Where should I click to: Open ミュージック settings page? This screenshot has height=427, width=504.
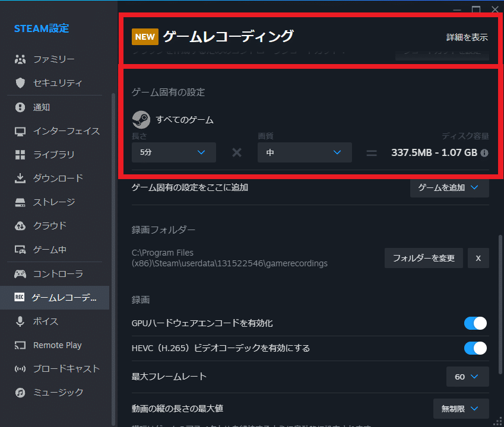click(55, 393)
